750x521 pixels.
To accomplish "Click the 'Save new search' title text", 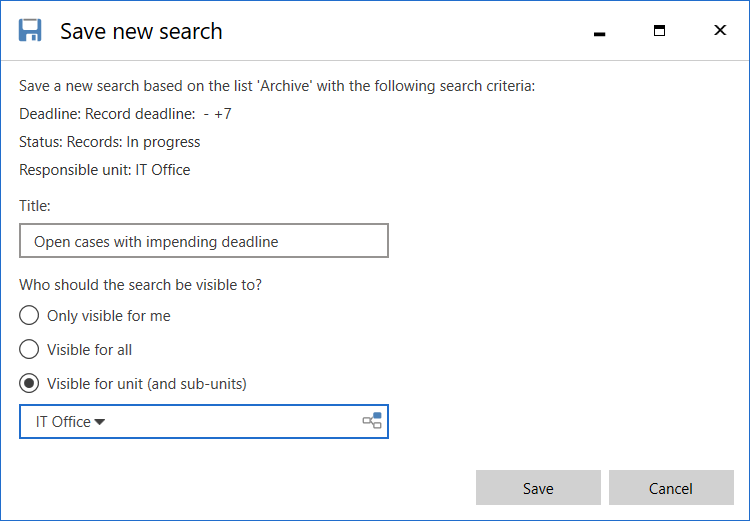I will click(x=141, y=32).
